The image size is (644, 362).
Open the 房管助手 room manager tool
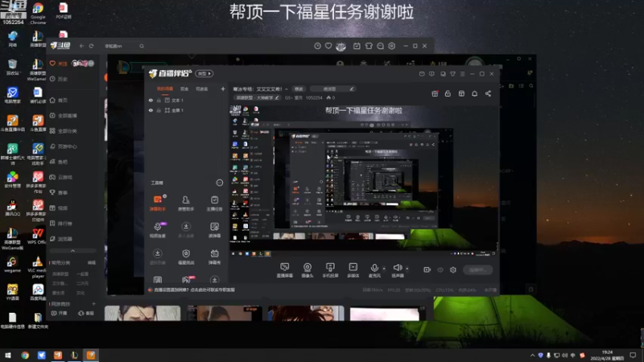186,204
